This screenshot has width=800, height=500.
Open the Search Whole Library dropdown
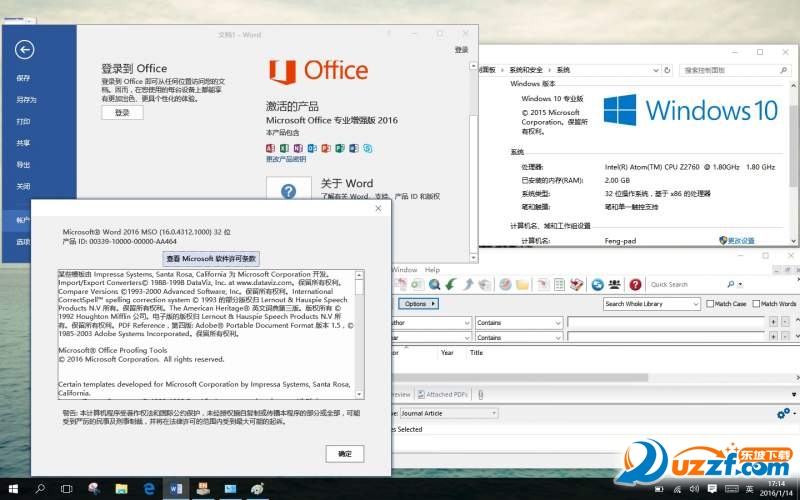pyautogui.click(x=650, y=304)
